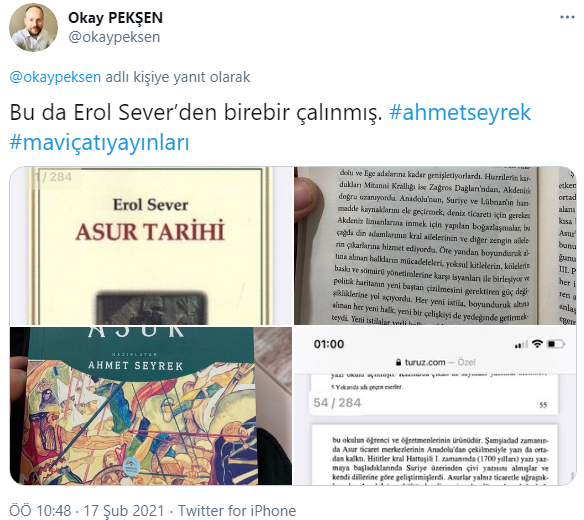Open the #ahmetseyrek hashtag
The height and width of the screenshot is (520, 584).
[460, 112]
